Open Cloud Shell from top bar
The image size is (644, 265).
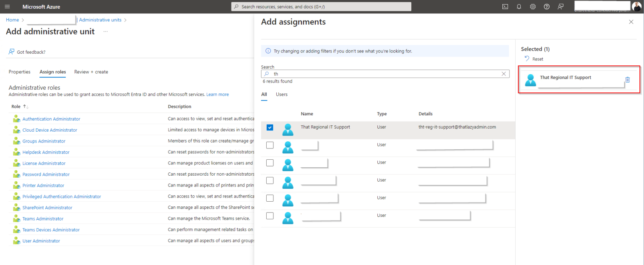pos(505,7)
